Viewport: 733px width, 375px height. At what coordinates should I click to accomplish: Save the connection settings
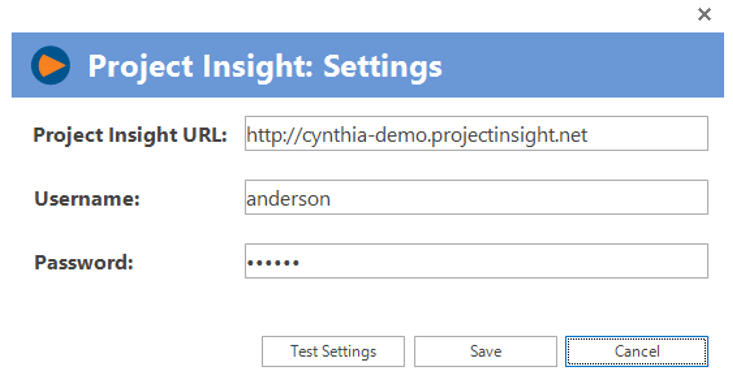pyautogui.click(x=485, y=351)
